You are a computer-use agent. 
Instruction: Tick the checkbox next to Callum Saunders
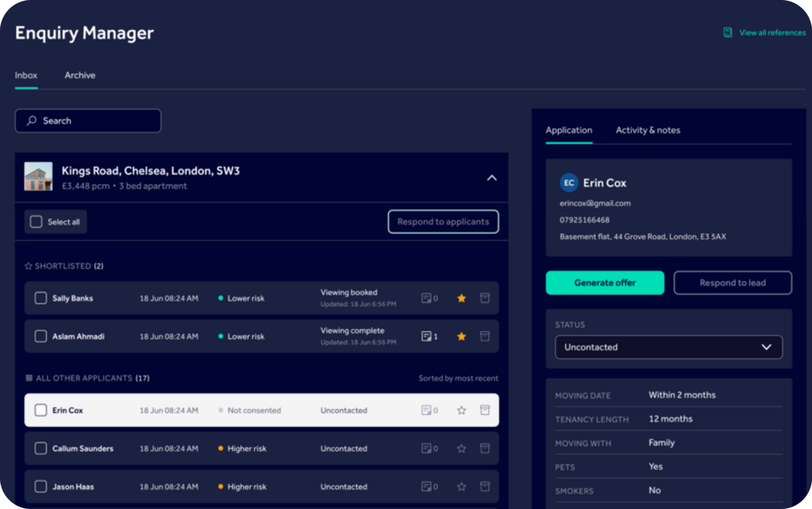[40, 448]
